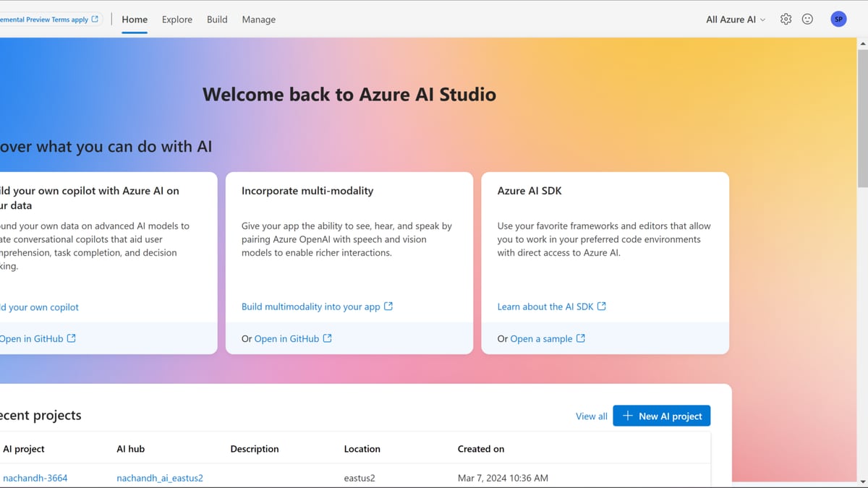Click external-link icon beside Preview Terms apply

tap(95, 20)
